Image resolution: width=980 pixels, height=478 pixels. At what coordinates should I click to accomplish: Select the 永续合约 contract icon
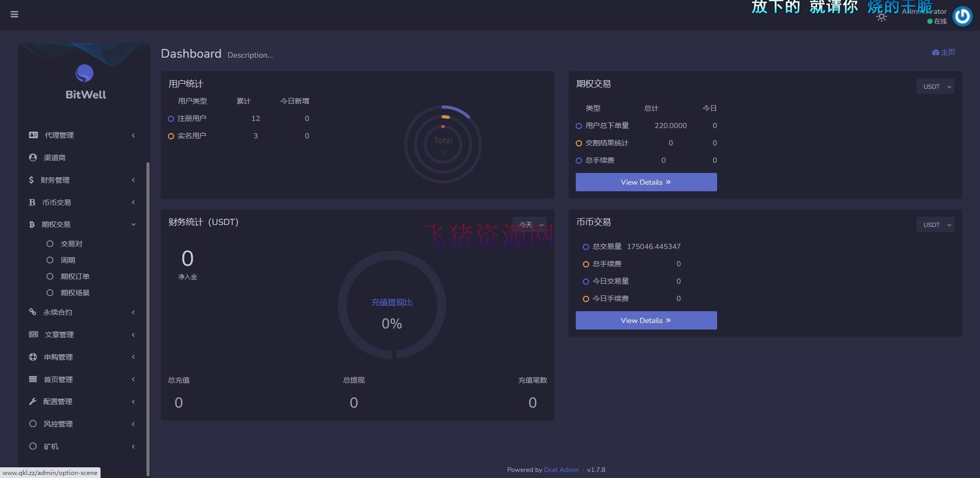(33, 312)
